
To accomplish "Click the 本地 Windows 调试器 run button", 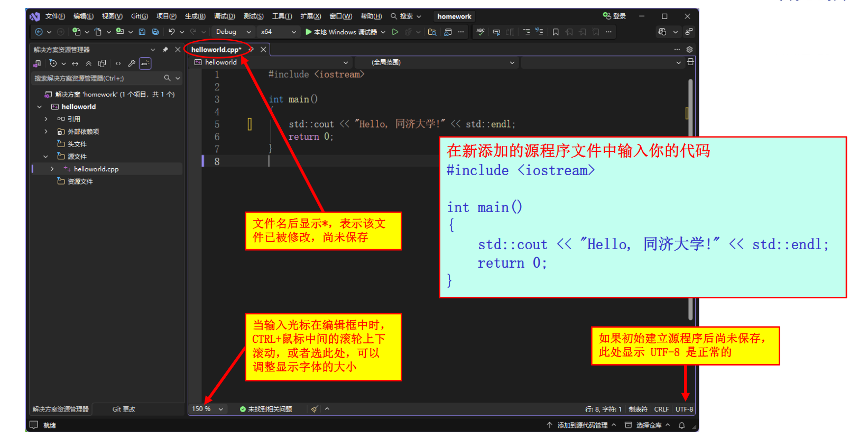I will point(341,32).
